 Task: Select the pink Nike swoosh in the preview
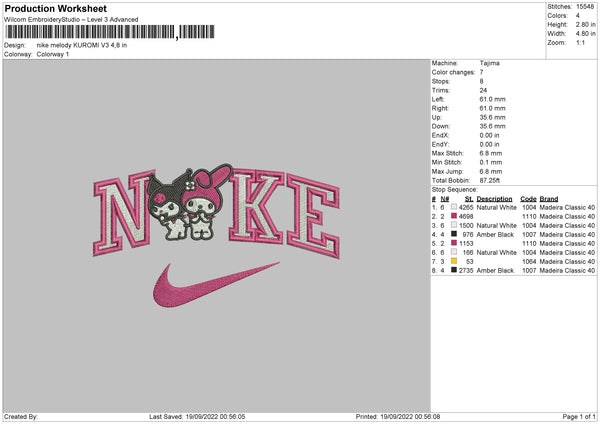coord(216,285)
